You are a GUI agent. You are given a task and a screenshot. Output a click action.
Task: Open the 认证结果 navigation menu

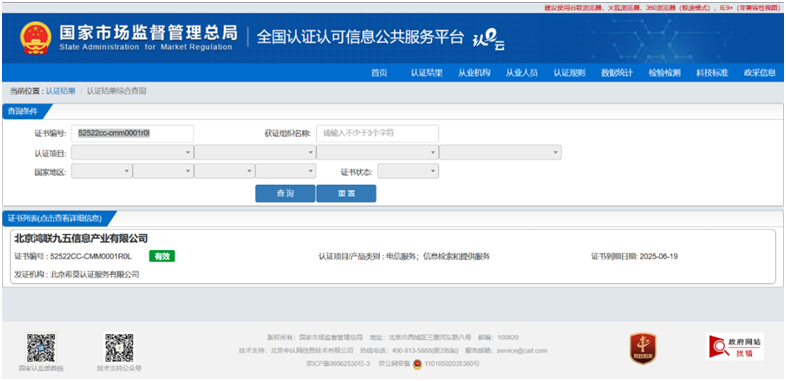427,73
